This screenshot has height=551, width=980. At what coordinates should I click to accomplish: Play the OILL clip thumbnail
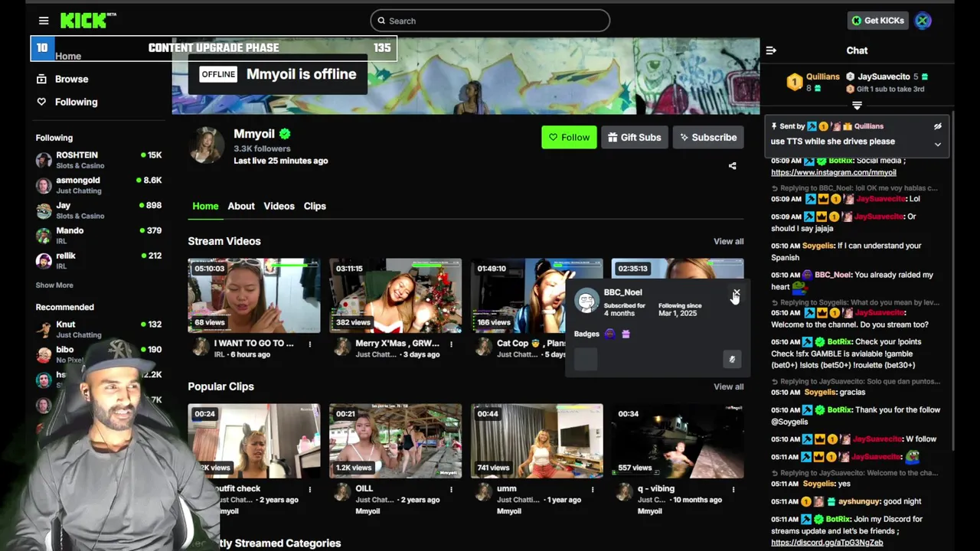click(395, 441)
